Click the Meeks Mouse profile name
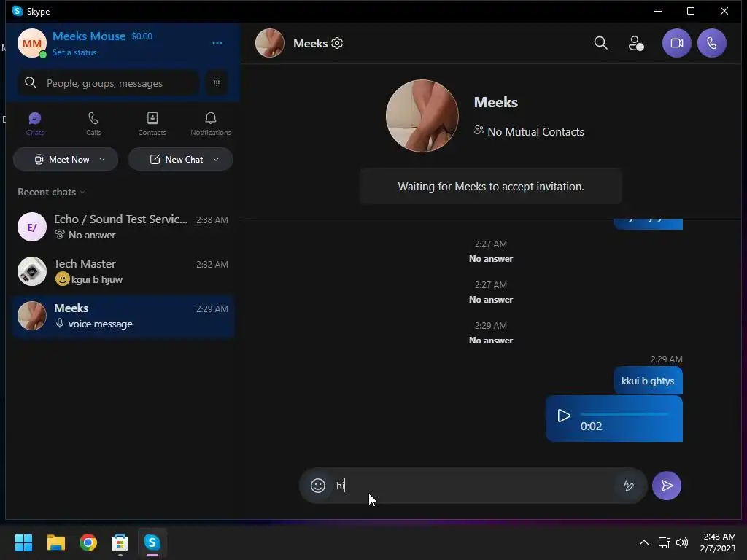Viewport: 747px width, 560px height. (89, 36)
